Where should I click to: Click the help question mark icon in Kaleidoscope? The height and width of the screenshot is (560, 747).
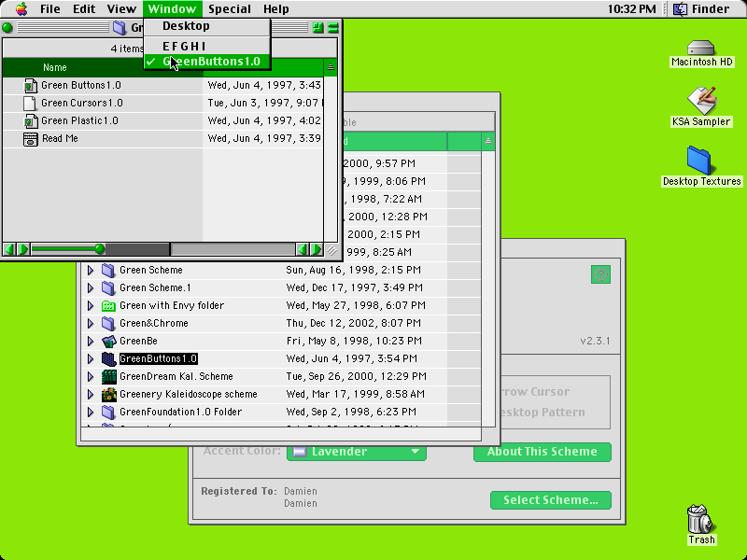(x=600, y=274)
